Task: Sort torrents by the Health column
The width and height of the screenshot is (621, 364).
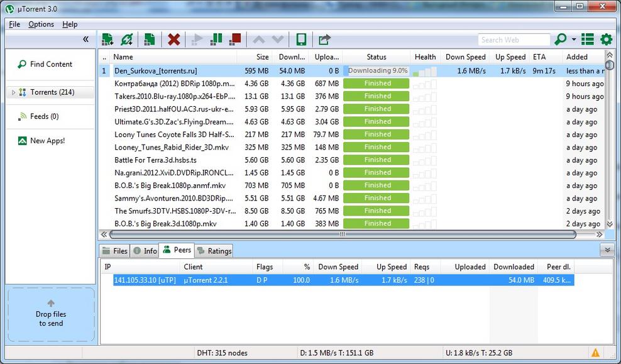Action: (426, 57)
